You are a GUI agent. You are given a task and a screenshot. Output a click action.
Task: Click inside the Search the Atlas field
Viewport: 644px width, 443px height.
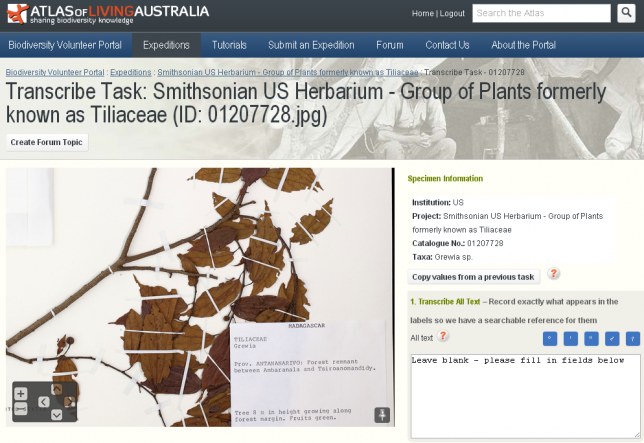click(540, 13)
